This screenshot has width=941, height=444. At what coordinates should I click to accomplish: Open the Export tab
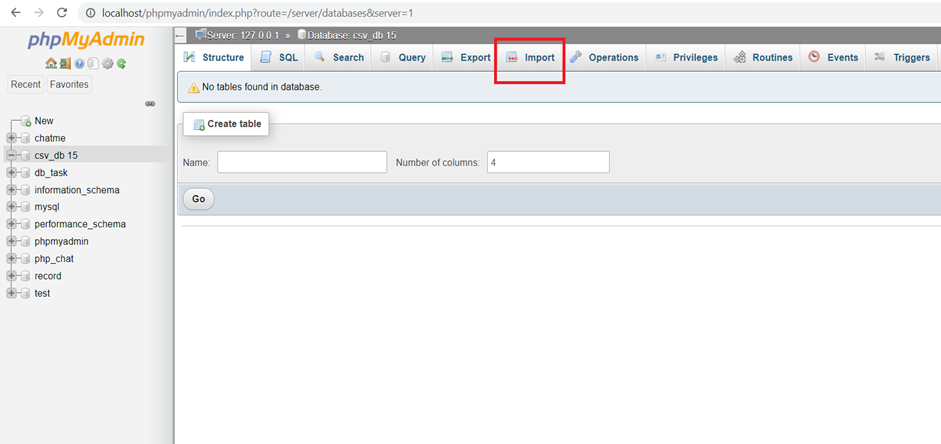point(466,58)
